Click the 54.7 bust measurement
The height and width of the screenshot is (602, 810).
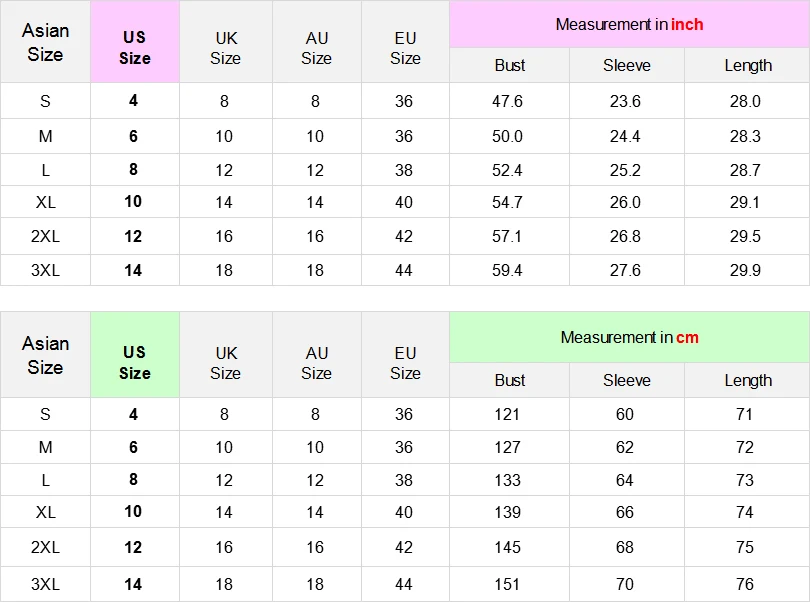[508, 202]
